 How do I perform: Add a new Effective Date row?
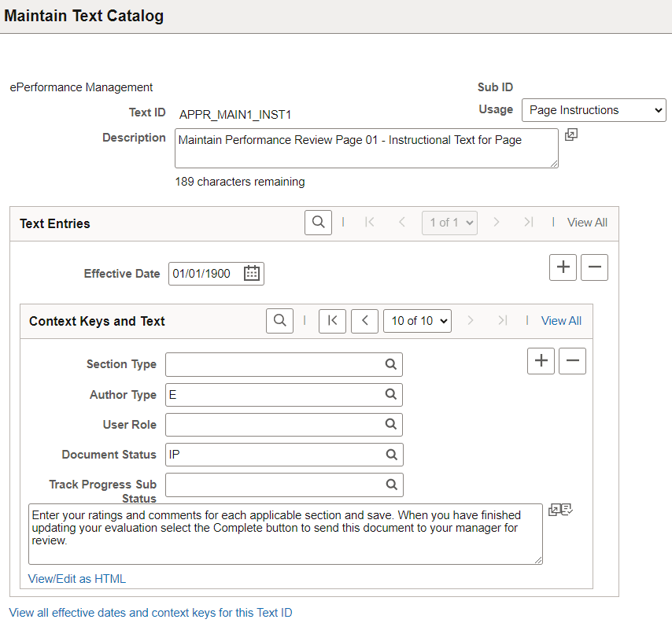(563, 267)
